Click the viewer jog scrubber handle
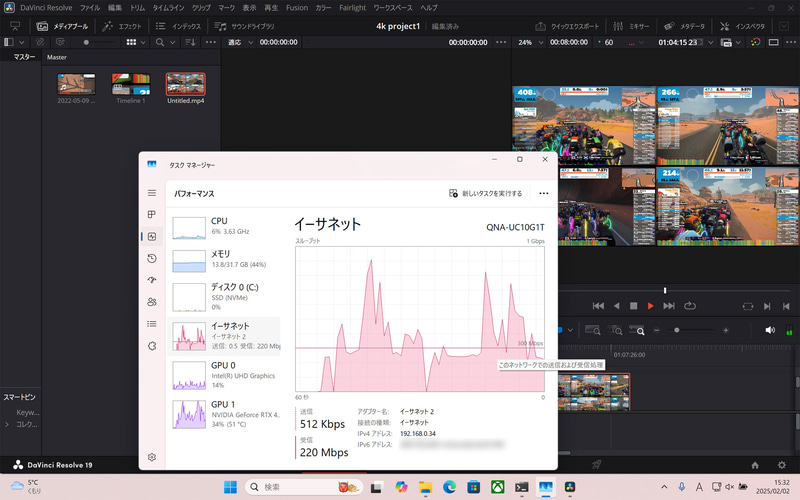This screenshot has width=800, height=500. tap(665, 290)
